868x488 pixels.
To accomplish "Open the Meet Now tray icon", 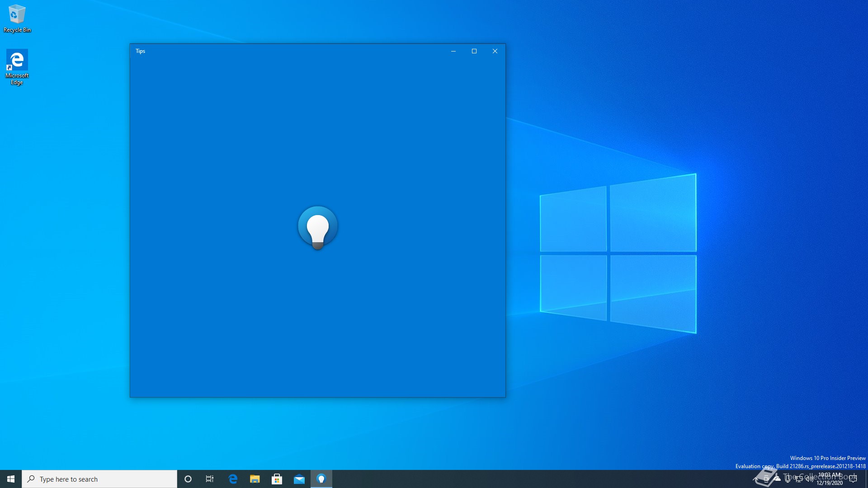I will coord(766,479).
